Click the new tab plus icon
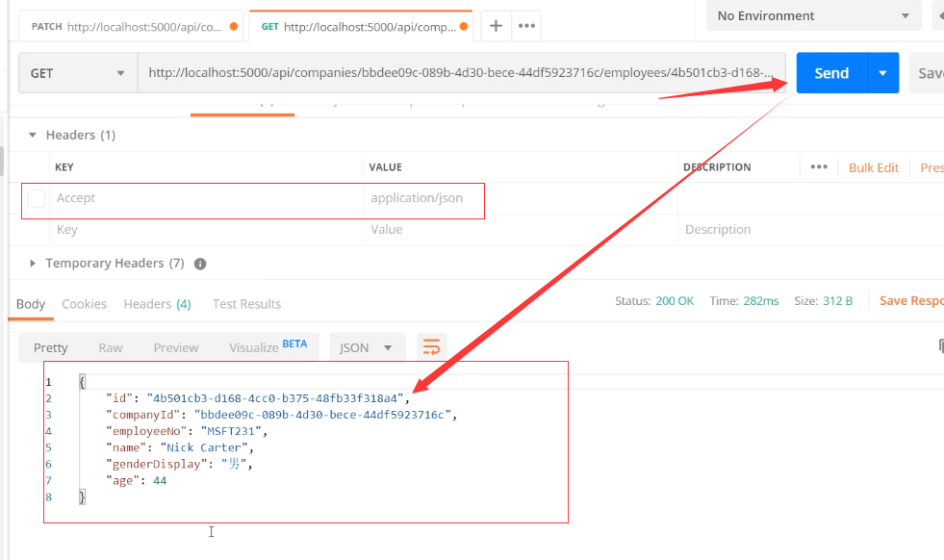Screen dimensions: 944x560 click(x=496, y=26)
